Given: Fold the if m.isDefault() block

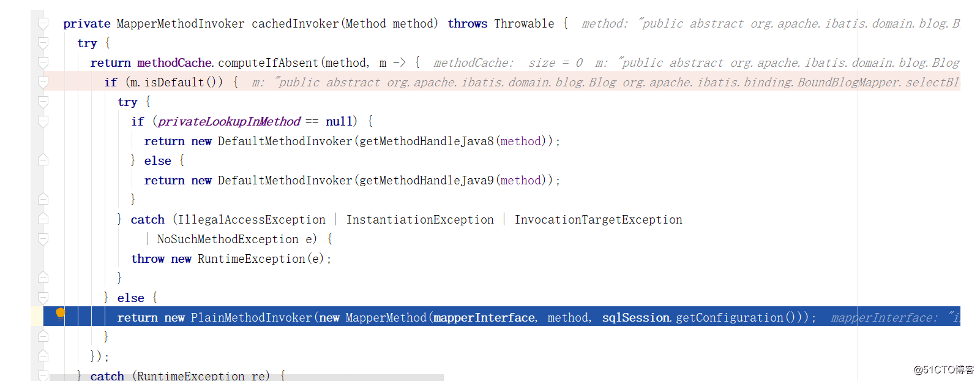Looking at the screenshot, I should [43, 82].
